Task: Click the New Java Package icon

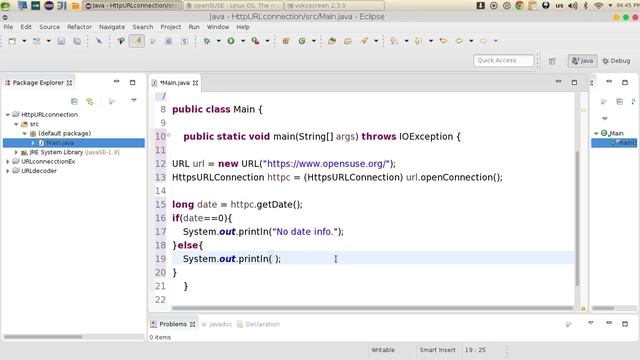Action: [x=286, y=41]
